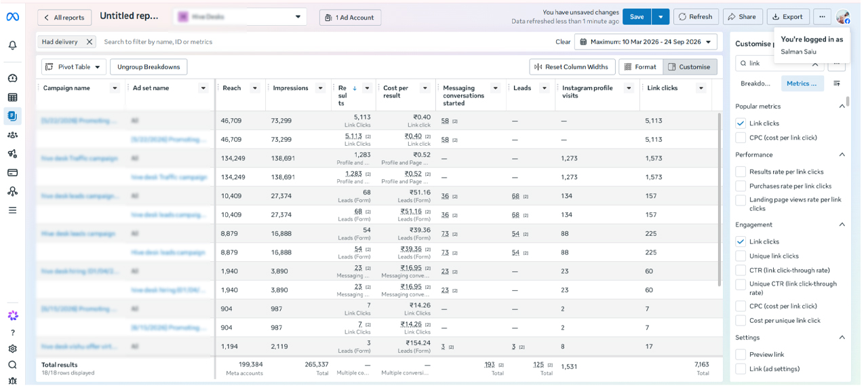Open the Pivot Table layout dropdown
The image size is (868, 388).
coord(74,66)
